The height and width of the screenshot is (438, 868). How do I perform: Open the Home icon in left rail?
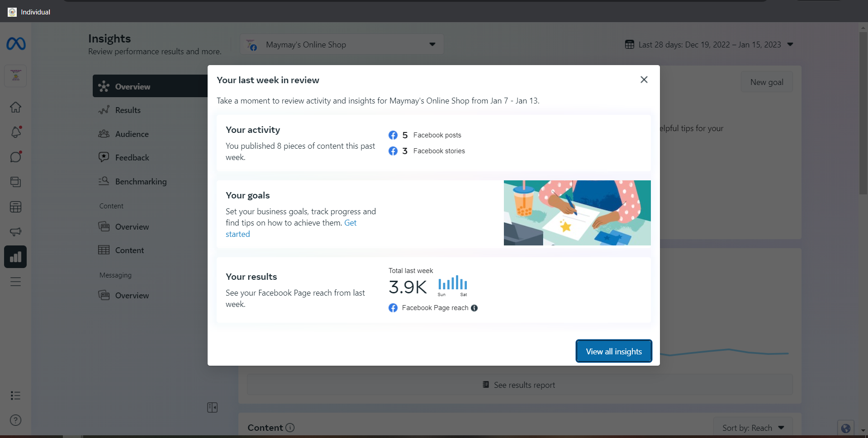(x=16, y=107)
